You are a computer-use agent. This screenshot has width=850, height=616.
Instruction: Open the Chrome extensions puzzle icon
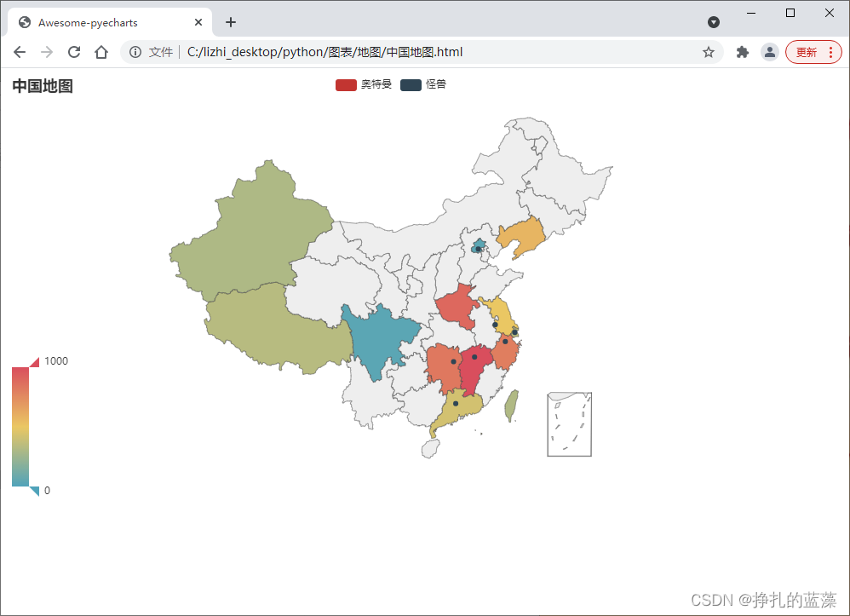click(742, 52)
